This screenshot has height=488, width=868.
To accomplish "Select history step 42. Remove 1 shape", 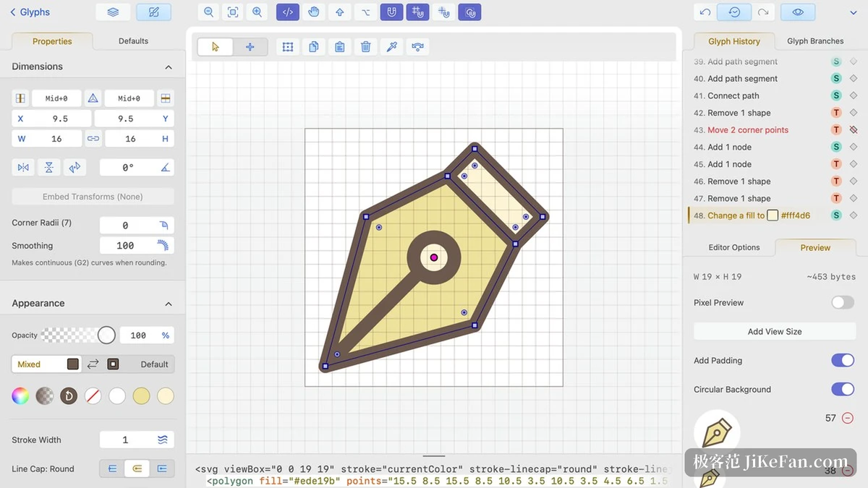I will point(739,113).
